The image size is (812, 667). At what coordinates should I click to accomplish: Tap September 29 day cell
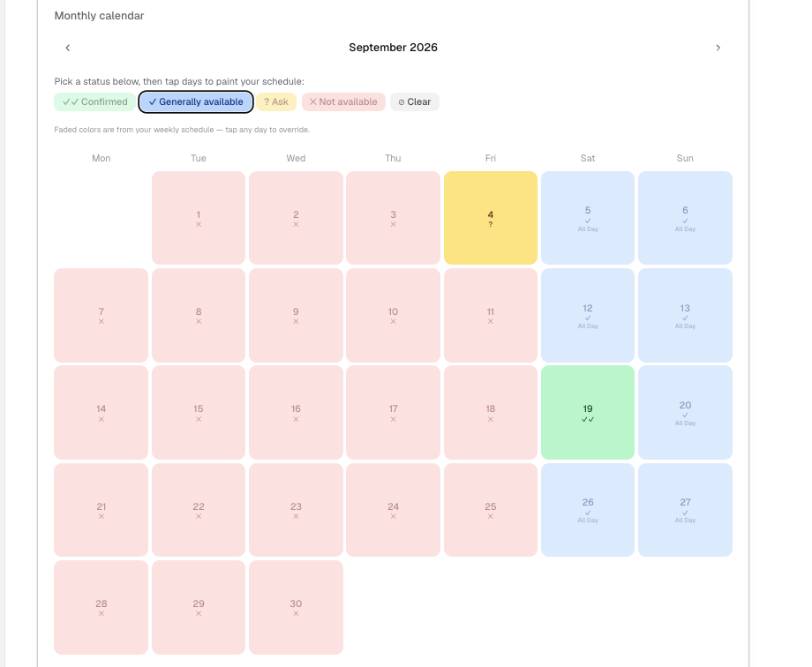[199, 607]
